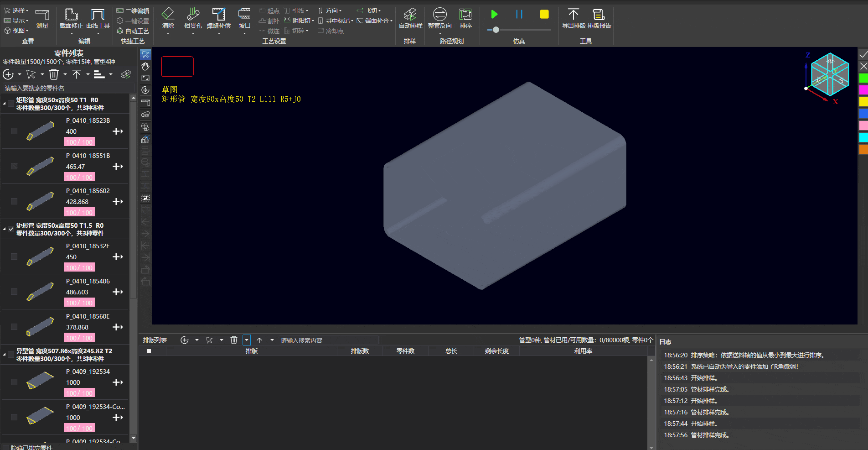Open the 阴阳切 dropdown
The height and width of the screenshot is (450, 868).
click(300, 21)
